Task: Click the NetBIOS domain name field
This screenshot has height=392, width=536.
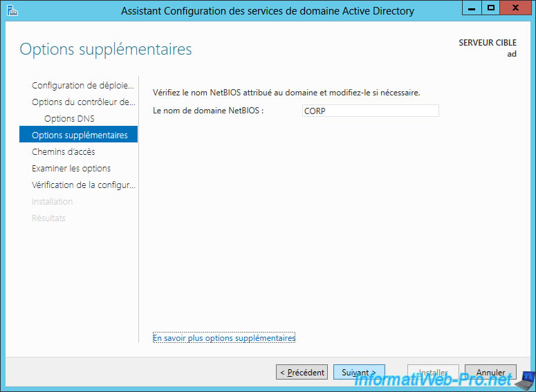Action: click(x=370, y=111)
